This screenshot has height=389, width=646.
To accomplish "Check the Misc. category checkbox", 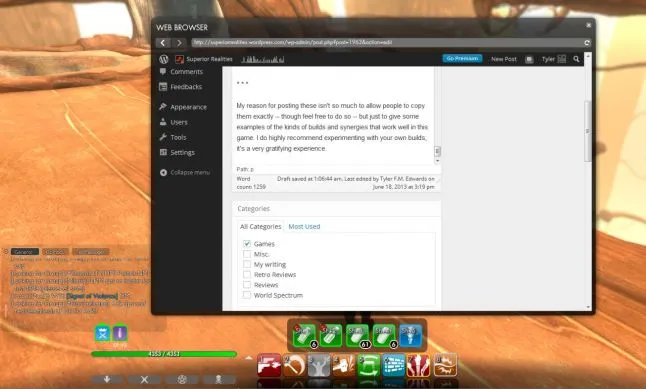I will 247,254.
